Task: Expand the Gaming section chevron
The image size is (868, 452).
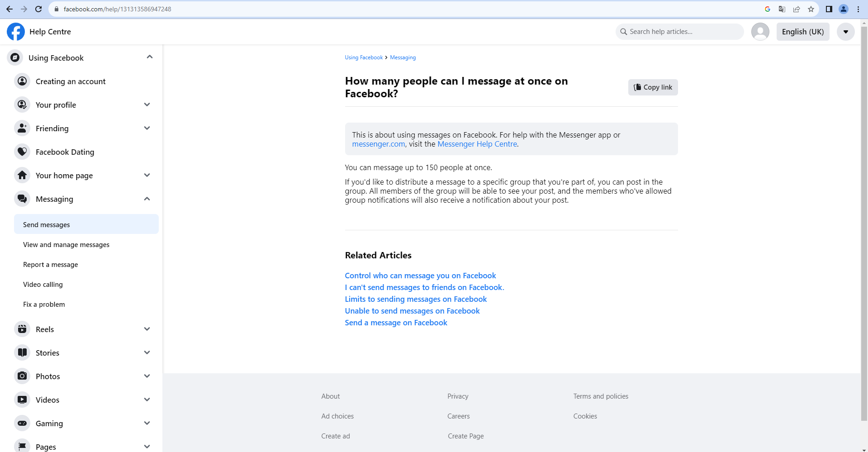Action: pos(147,423)
